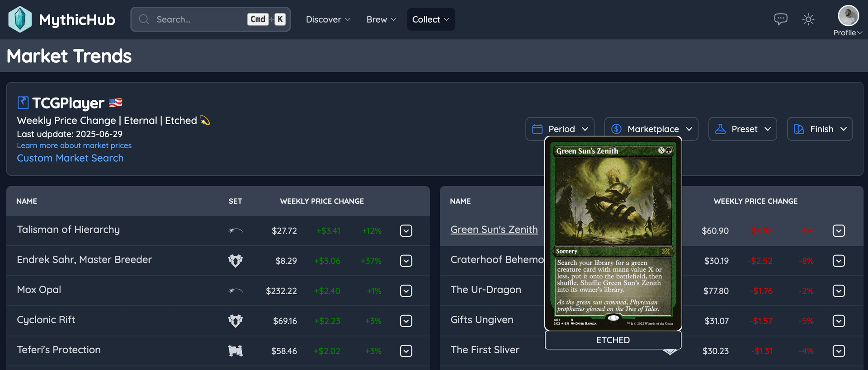Click the $232.22 Mox Opal price
Viewport: 868px width, 370px height.
(x=281, y=291)
